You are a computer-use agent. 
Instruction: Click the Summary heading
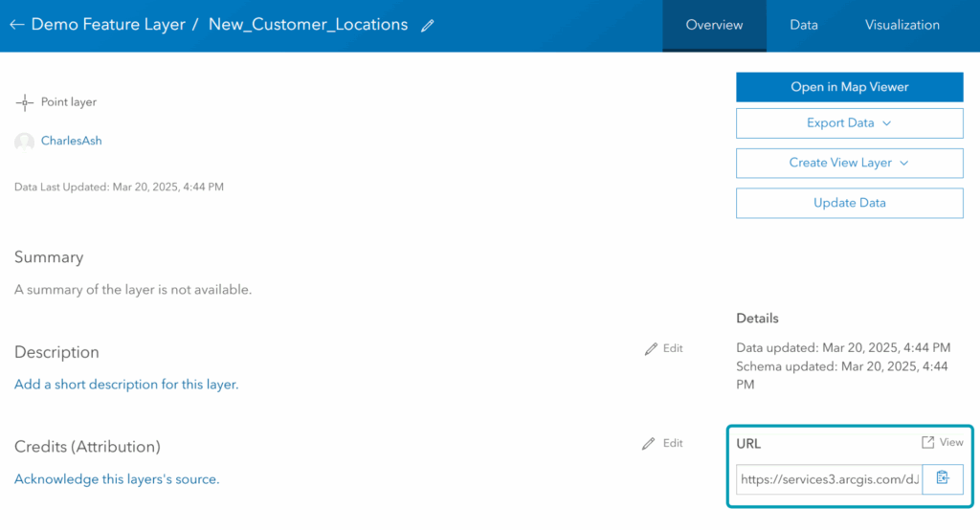click(49, 257)
